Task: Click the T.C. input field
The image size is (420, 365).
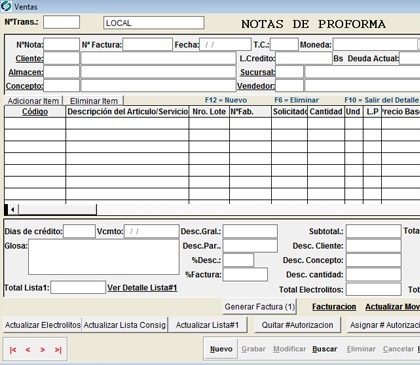Action: tap(284, 44)
